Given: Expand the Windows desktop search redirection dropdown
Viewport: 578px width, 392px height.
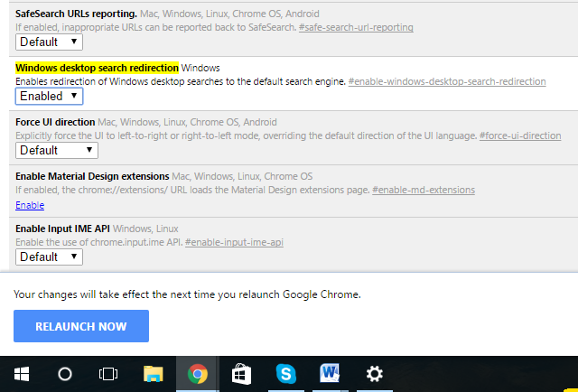Looking at the screenshot, I should pos(49,96).
